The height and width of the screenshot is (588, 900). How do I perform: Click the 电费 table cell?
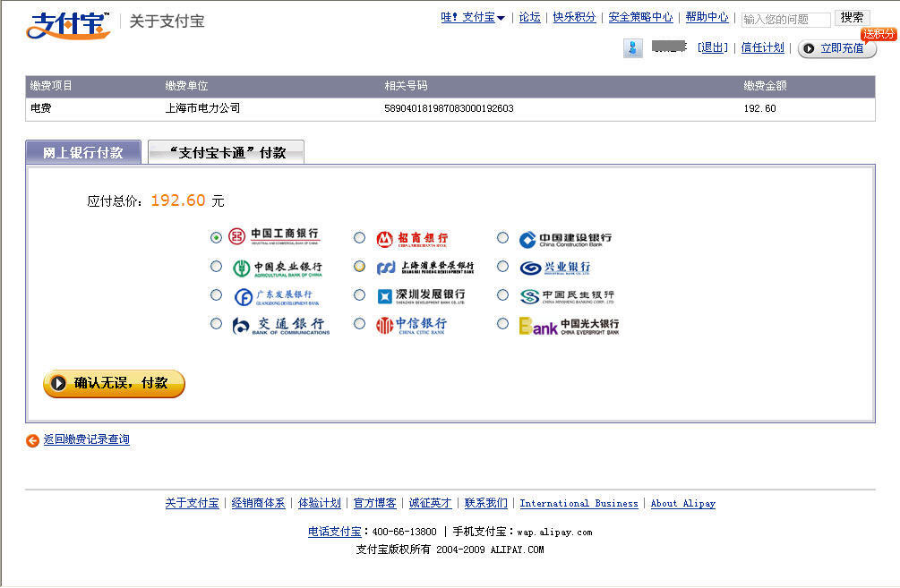(41, 108)
